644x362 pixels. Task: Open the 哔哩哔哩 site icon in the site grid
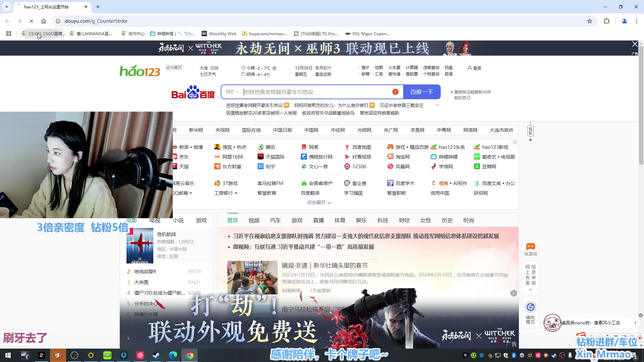tap(434, 157)
